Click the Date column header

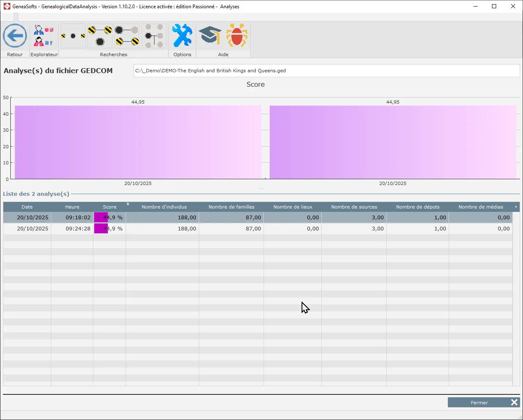click(27, 207)
